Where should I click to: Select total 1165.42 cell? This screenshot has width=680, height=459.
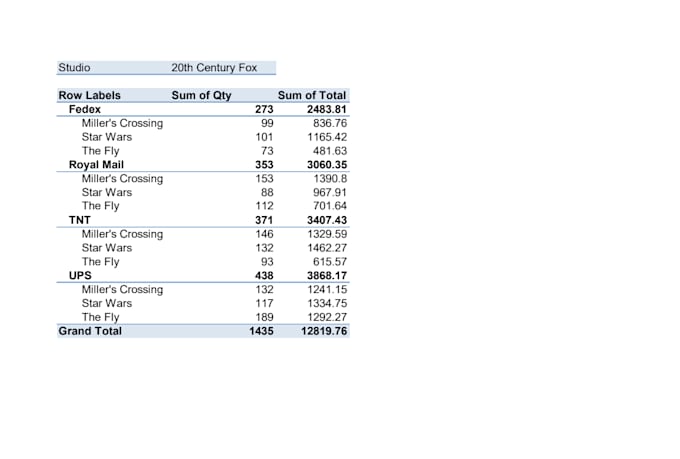[327, 137]
